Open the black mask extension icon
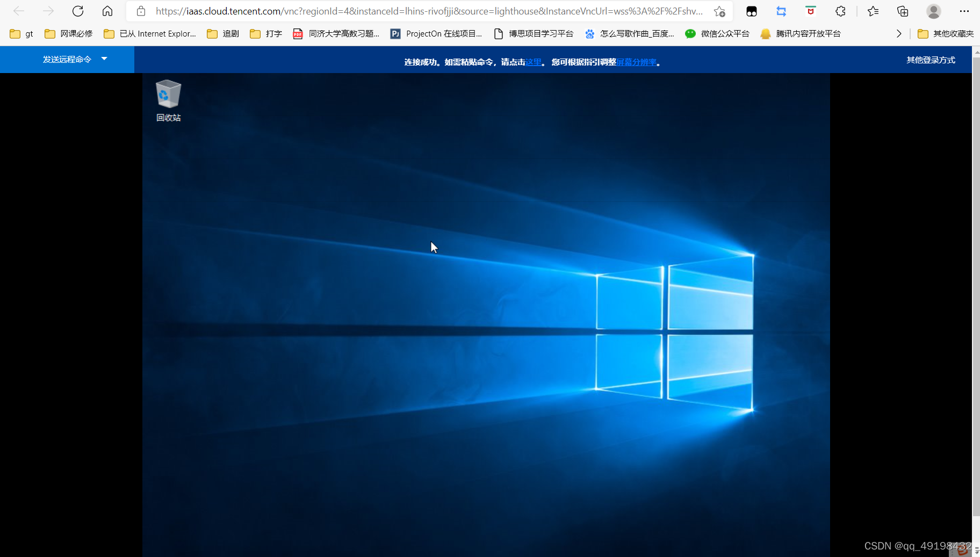 tap(752, 11)
